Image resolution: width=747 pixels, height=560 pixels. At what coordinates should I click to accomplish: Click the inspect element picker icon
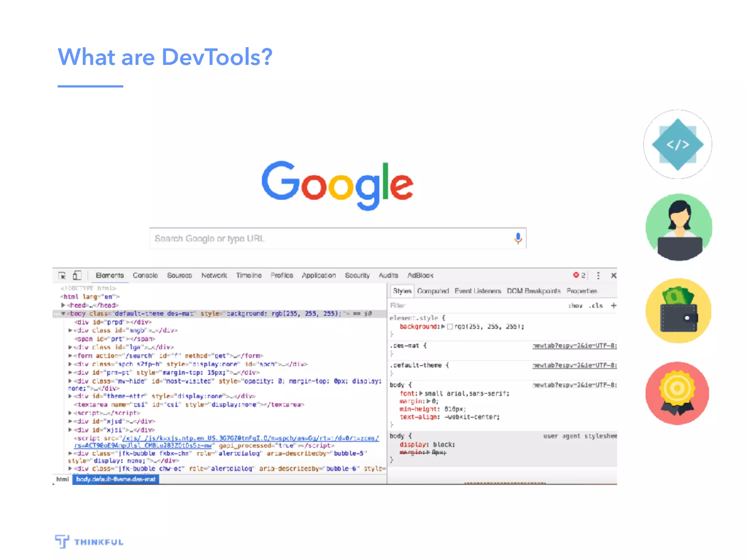62,276
